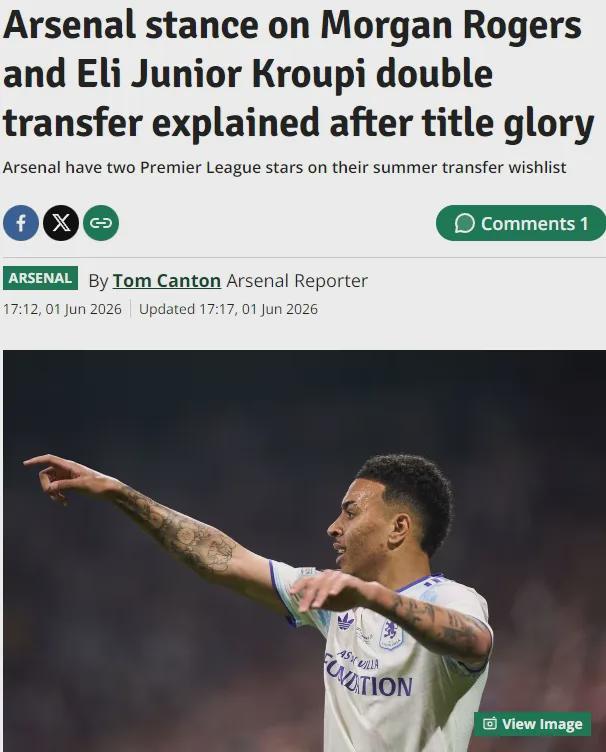The height and width of the screenshot is (752, 606).
Task: Open the ARSENAL category tag
Action: pos(40,278)
